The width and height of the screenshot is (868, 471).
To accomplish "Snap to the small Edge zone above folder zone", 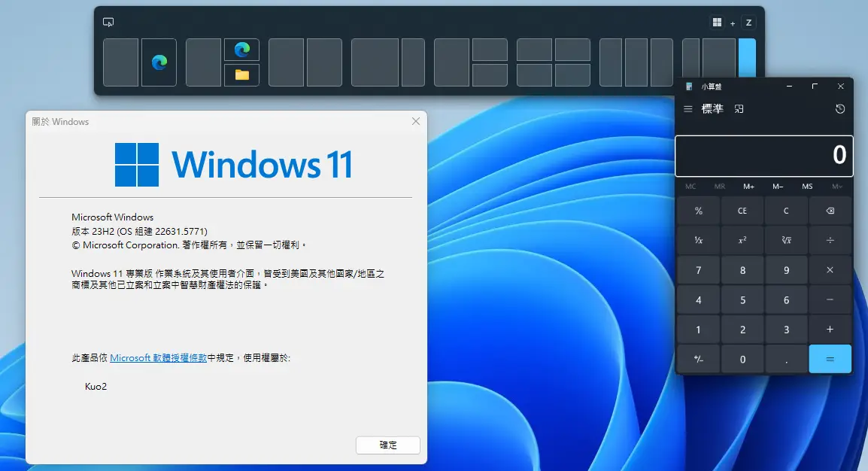I will 242,49.
